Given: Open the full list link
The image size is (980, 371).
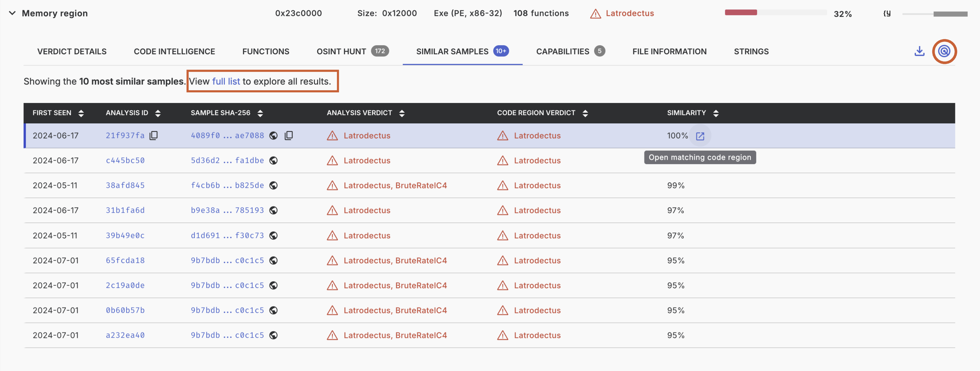Looking at the screenshot, I should [x=226, y=81].
